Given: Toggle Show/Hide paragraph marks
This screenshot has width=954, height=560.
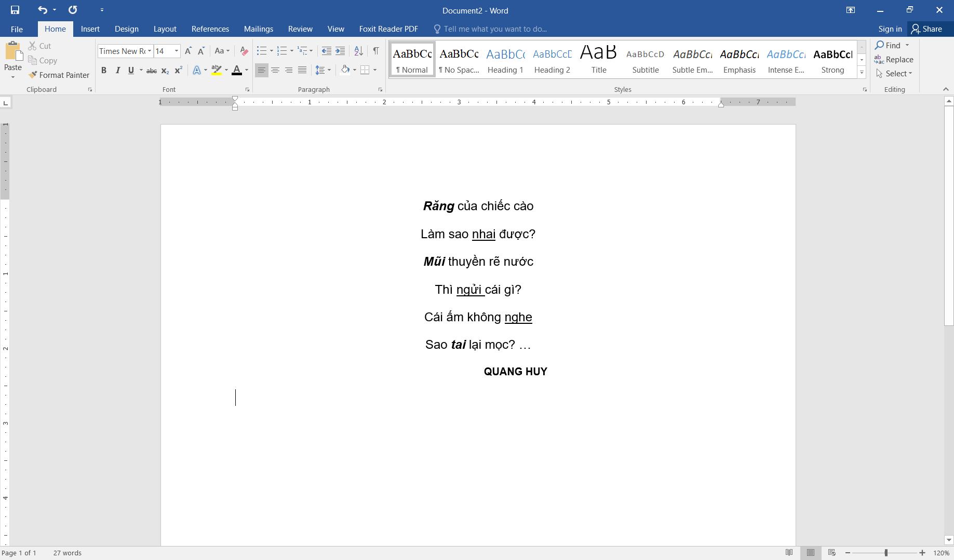Looking at the screenshot, I should tap(376, 51).
